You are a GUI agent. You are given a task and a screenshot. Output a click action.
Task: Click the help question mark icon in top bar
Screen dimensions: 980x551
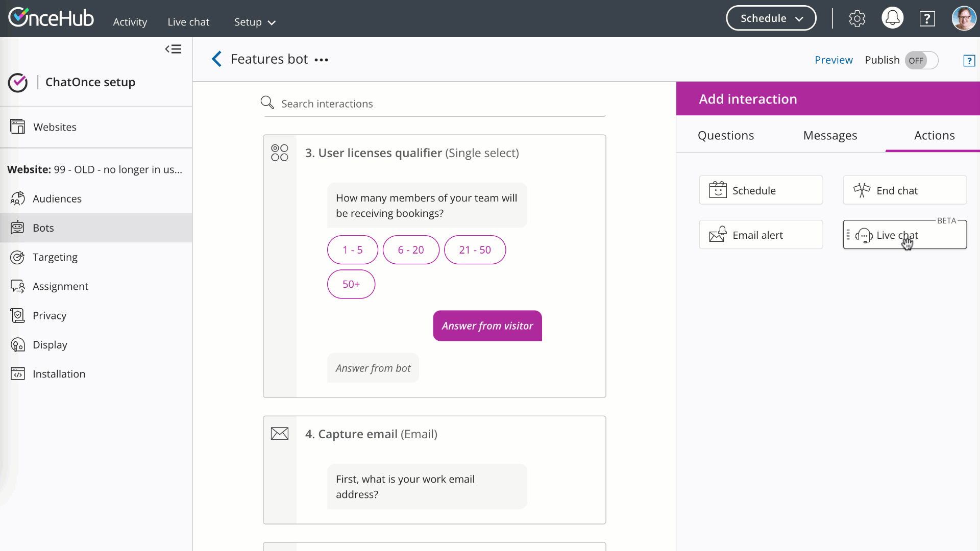point(927,19)
